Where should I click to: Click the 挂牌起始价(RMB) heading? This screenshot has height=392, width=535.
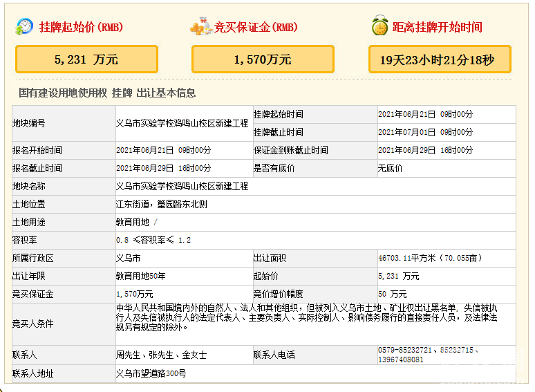81,28
